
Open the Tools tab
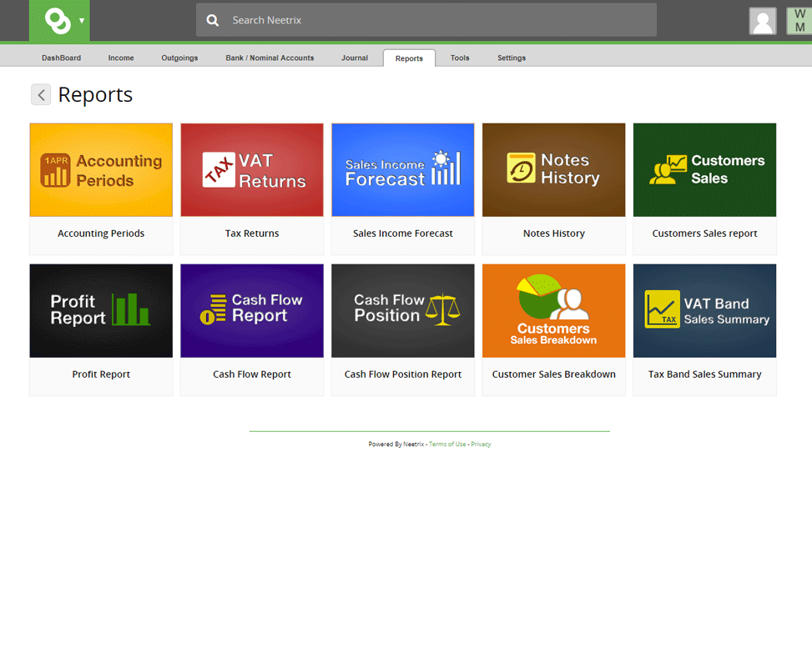point(459,58)
